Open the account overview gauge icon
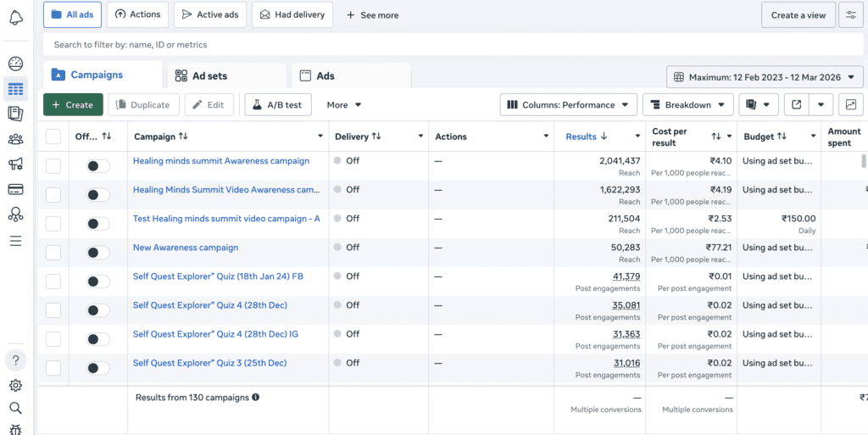Screen dimensions: 868x435 pos(15,64)
